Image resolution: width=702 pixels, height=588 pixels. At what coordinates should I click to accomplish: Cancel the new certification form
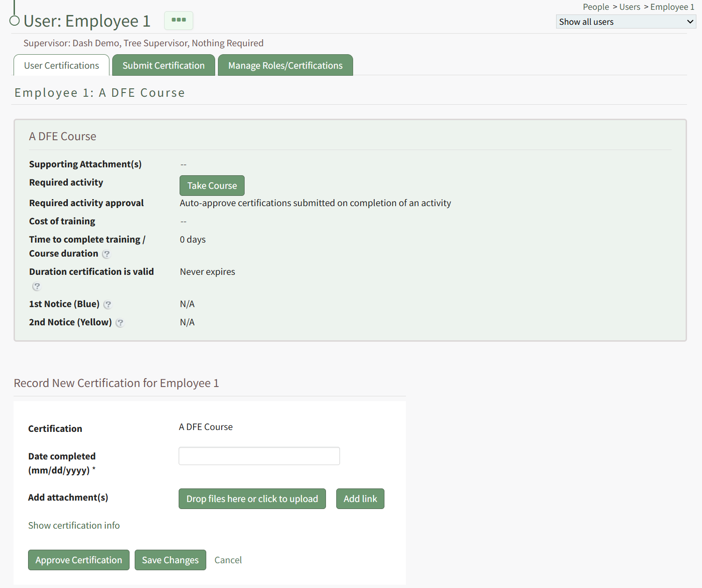pos(228,560)
